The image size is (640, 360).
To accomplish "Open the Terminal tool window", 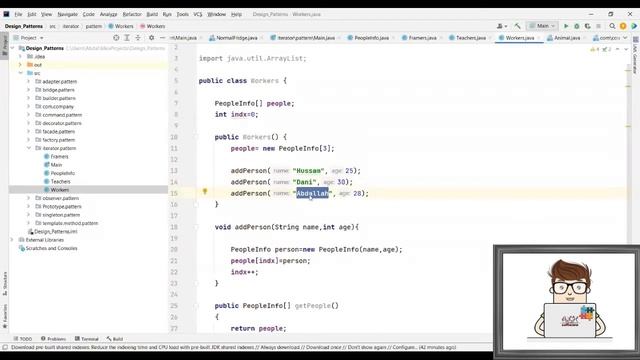I will pyautogui.click(x=87, y=339).
